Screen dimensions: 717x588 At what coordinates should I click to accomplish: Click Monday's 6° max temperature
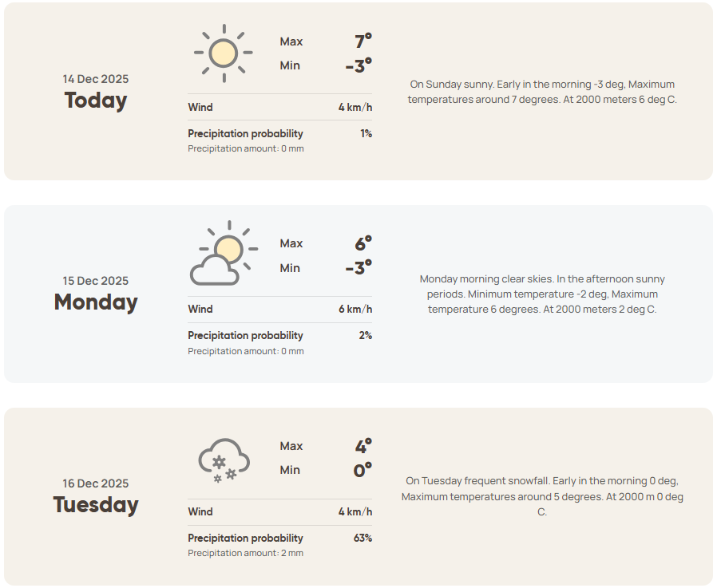tap(363, 243)
